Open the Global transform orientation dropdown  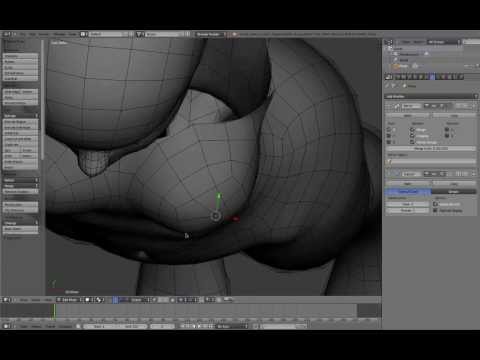(140, 300)
